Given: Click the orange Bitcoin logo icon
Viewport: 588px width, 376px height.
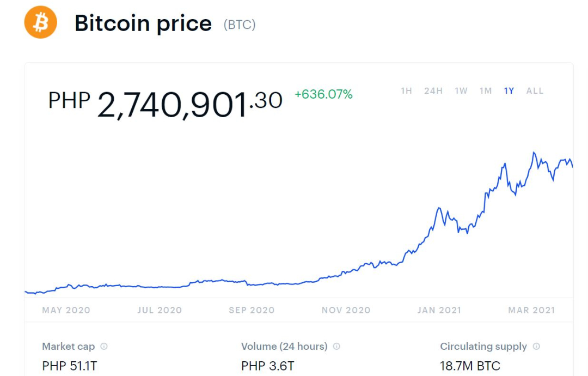Looking at the screenshot, I should 41,22.
